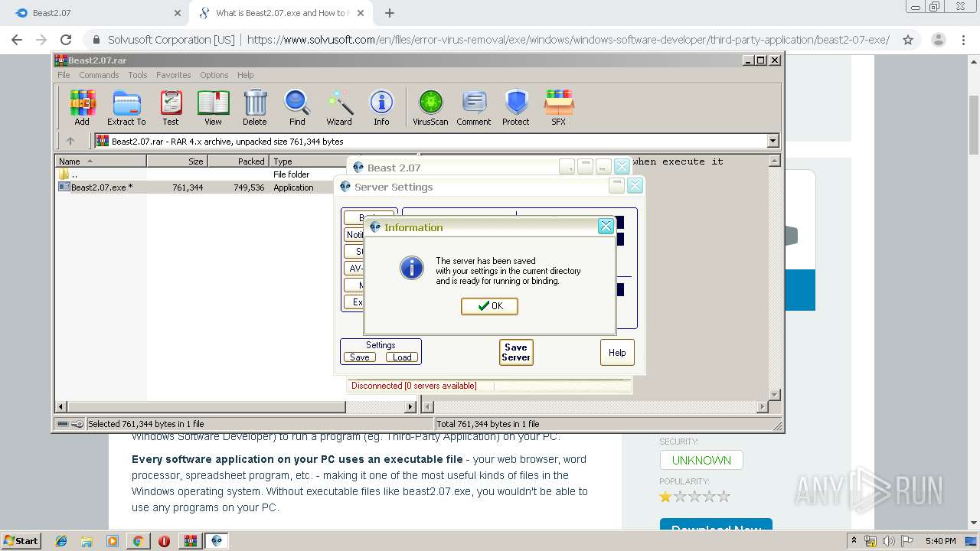
Task: Launch the Wizard tool
Action: (x=339, y=107)
